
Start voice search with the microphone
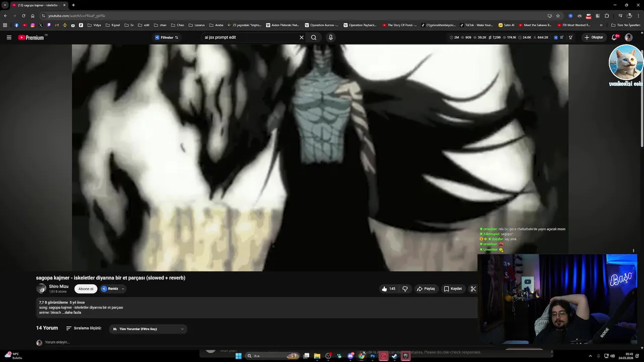pyautogui.click(x=331, y=37)
